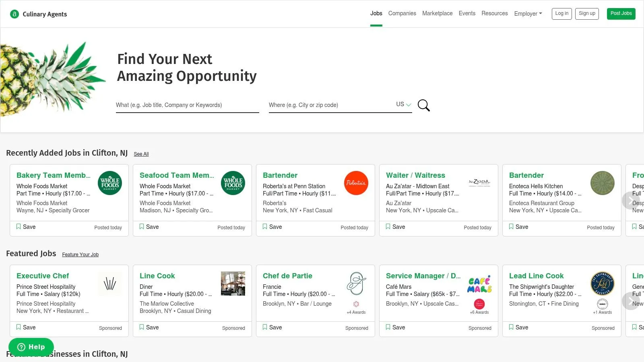The image size is (644, 362).
Task: Click Roberta's red logo on Bartender card
Action: (356, 183)
